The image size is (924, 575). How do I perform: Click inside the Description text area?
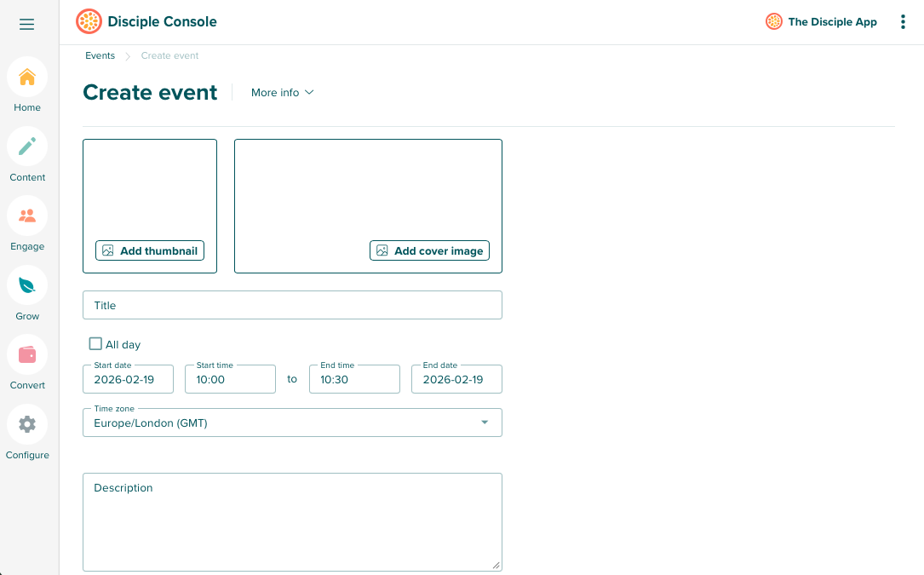click(x=292, y=520)
